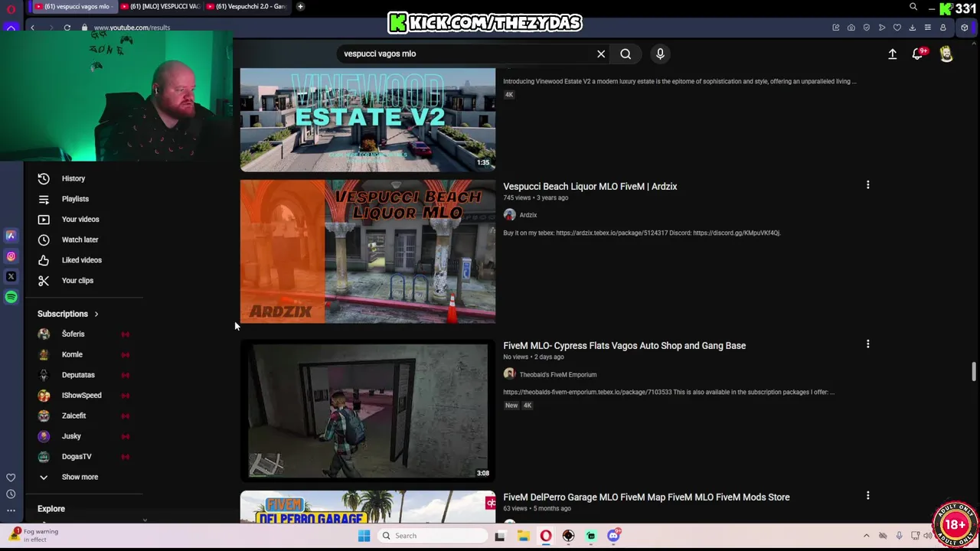Visit the Ardzix channel link
Viewport: 980px width, 551px height.
[x=528, y=215]
